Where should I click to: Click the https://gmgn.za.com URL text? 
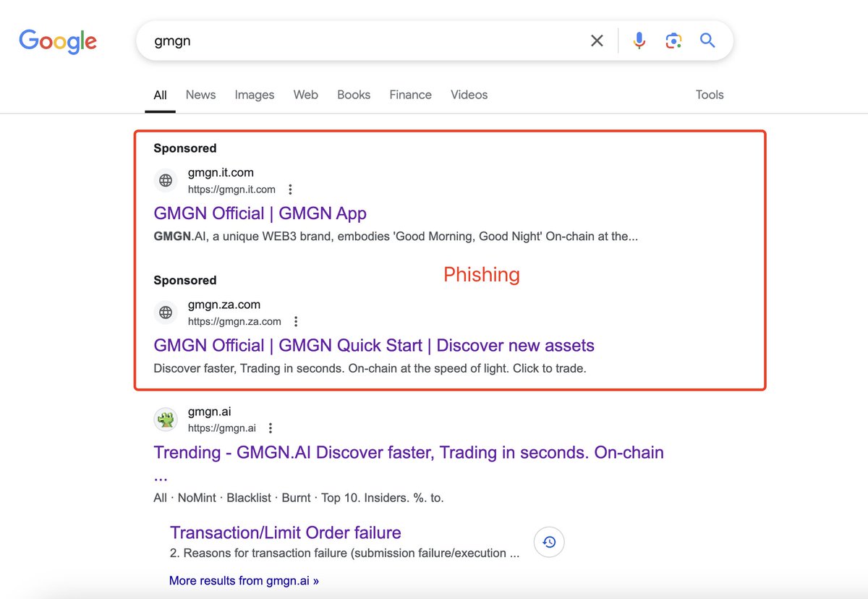pyautogui.click(x=234, y=322)
